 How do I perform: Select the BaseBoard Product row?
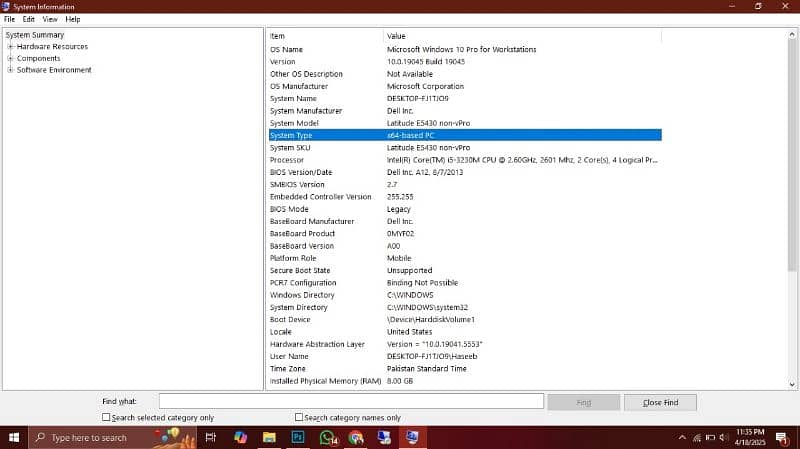(465, 234)
